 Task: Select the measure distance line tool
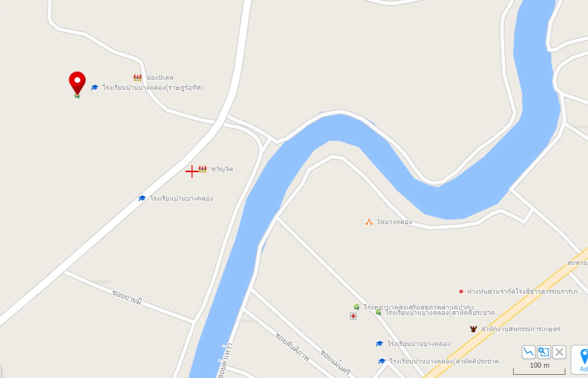(x=528, y=352)
